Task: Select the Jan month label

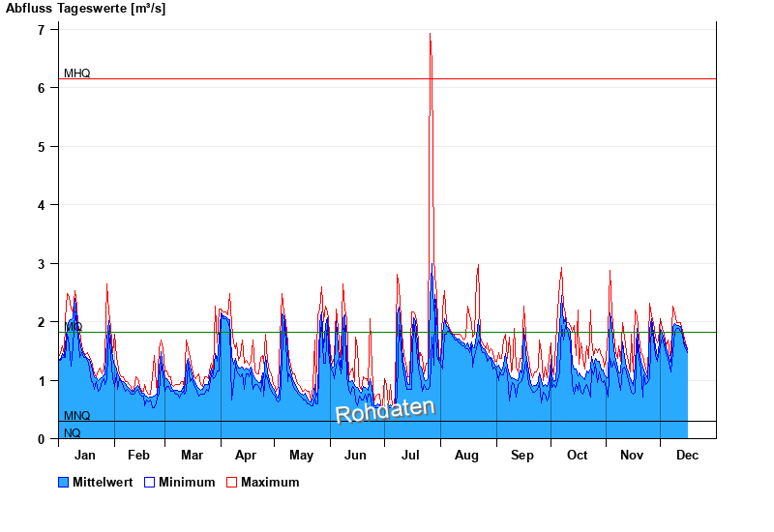Action: (x=85, y=455)
